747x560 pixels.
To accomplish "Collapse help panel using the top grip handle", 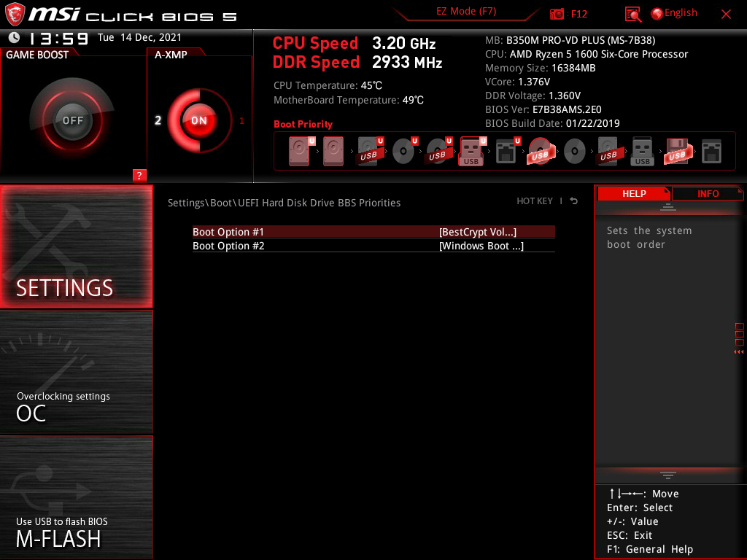I will [x=667, y=206].
